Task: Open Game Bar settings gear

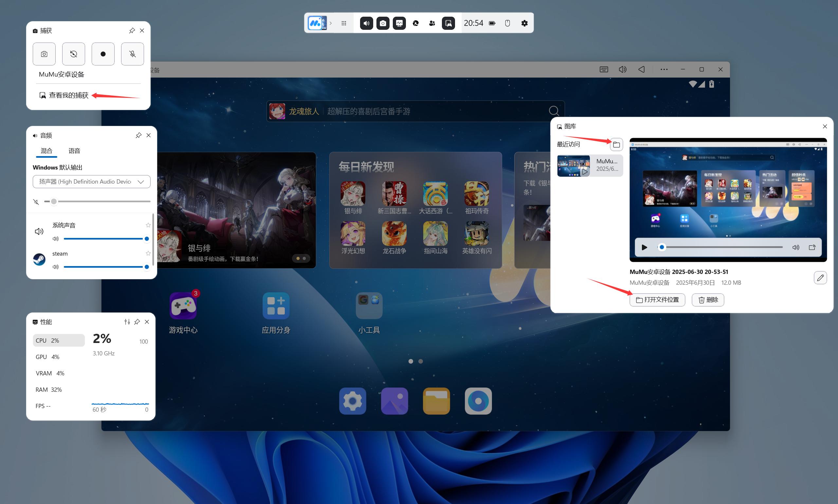Action: 524,23
